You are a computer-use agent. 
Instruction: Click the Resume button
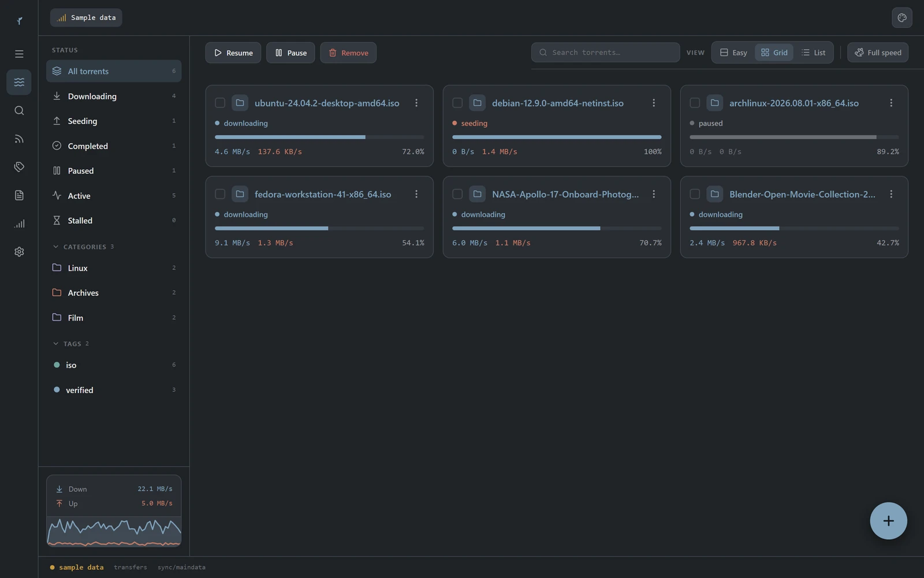[233, 53]
